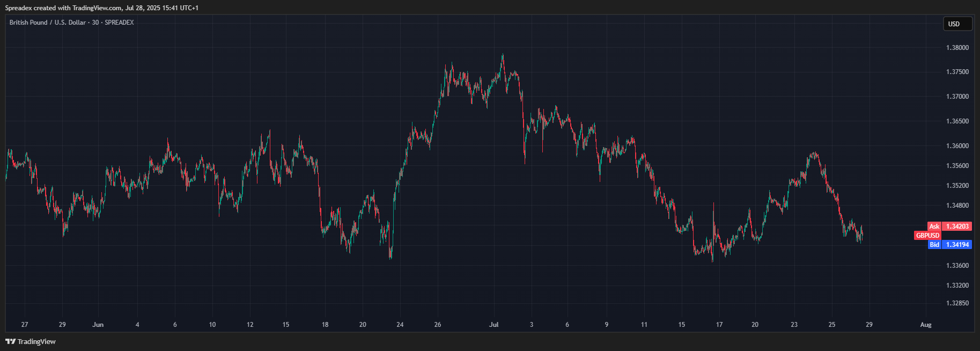Click the 1.36500 price axis label
This screenshot has height=351, width=980.
(x=957, y=121)
